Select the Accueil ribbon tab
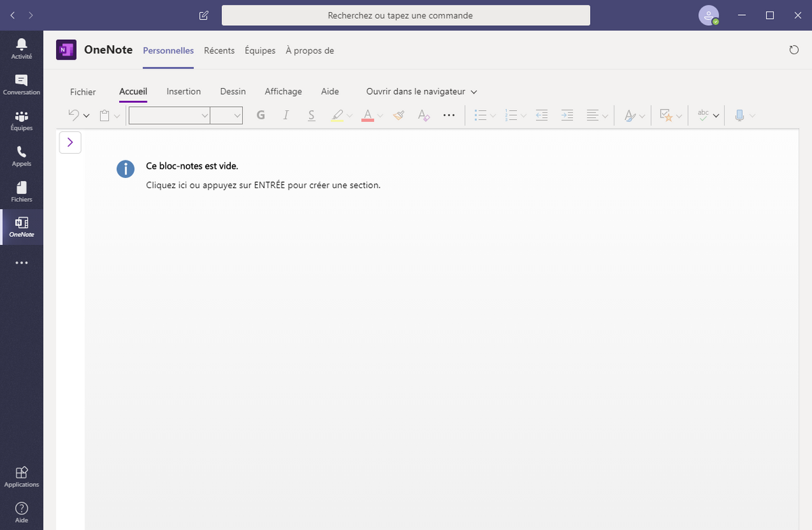The image size is (812, 530). coord(133,91)
